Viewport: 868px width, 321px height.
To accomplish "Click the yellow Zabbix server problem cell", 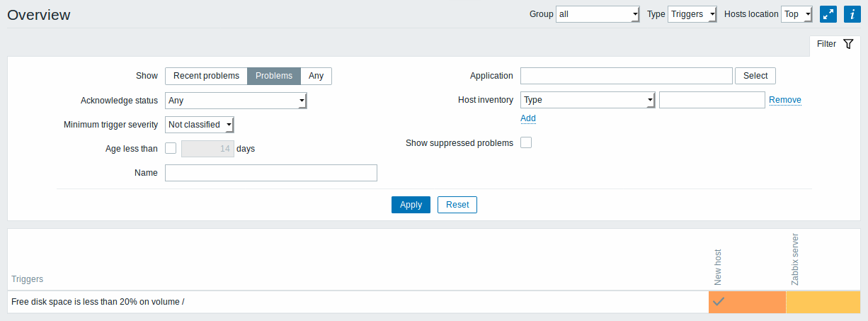I will click(x=823, y=302).
